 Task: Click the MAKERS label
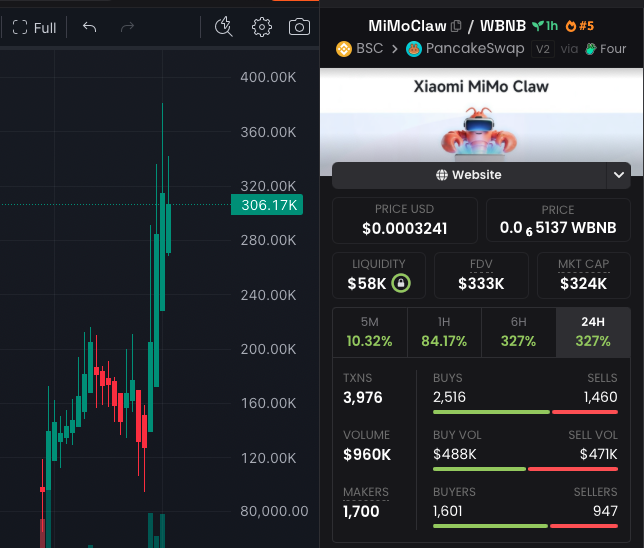(x=366, y=492)
